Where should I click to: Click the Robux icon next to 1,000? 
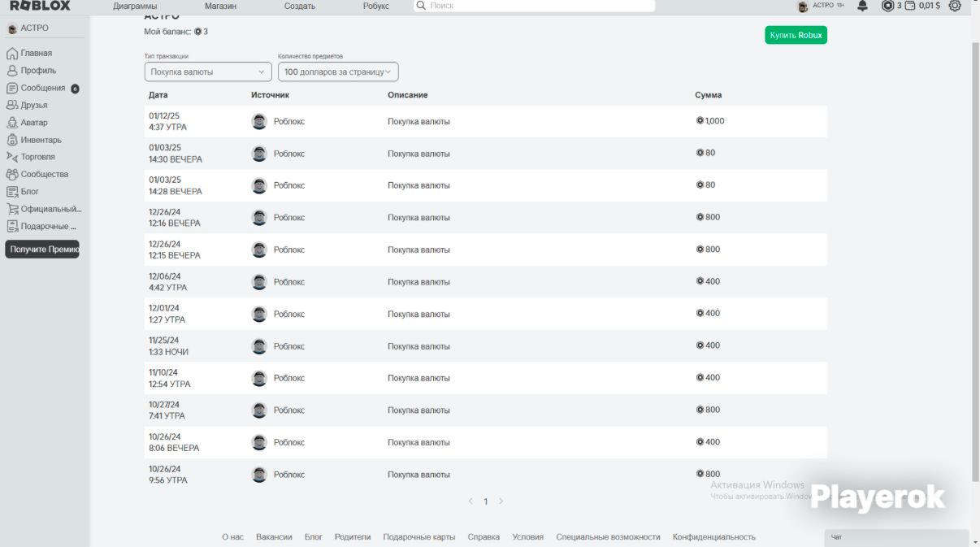(x=700, y=120)
